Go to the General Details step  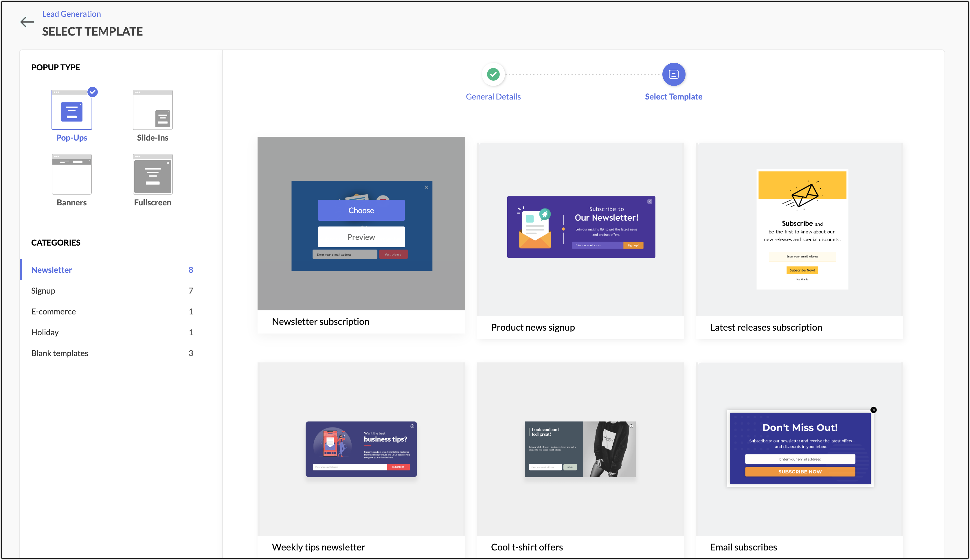[x=493, y=97]
